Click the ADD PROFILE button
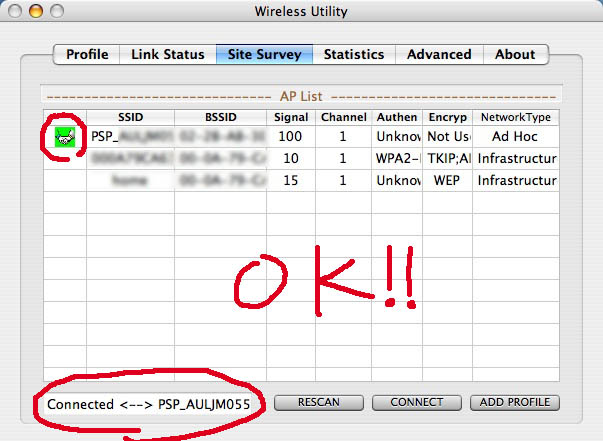This screenshot has width=603, height=441. point(515,402)
